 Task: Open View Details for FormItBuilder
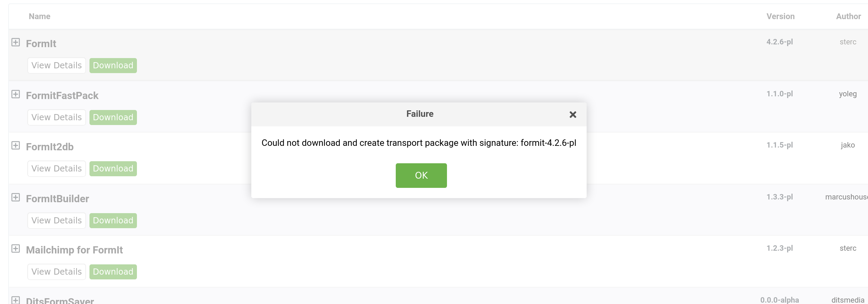[56, 220]
